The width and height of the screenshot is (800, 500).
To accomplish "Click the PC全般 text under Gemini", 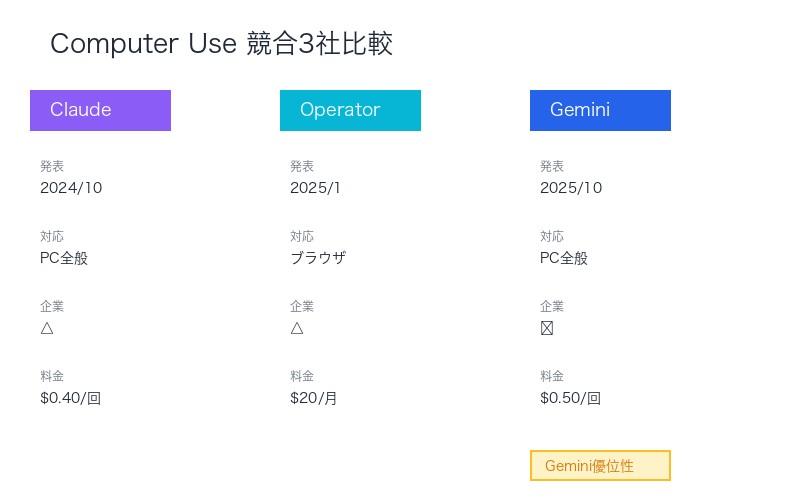I will [564, 258].
